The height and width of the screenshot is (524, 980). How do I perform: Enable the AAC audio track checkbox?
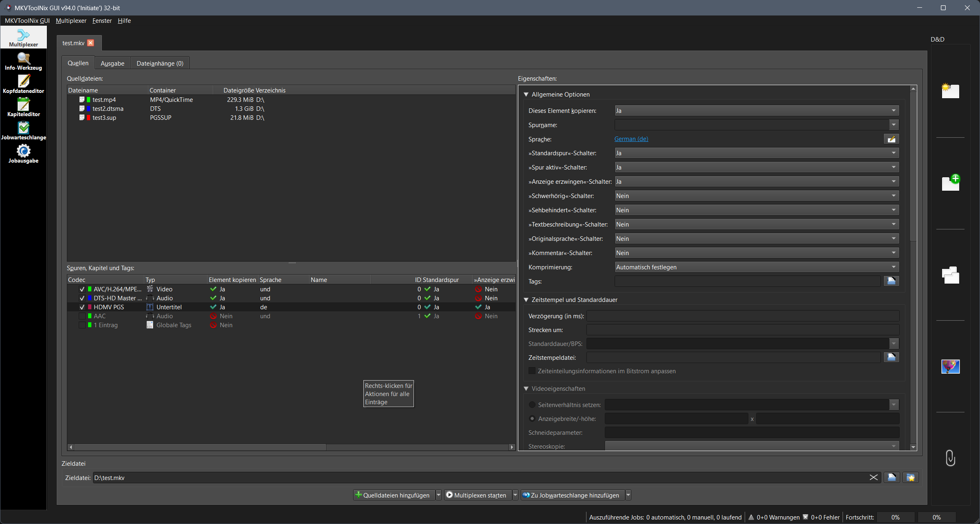[x=82, y=316]
